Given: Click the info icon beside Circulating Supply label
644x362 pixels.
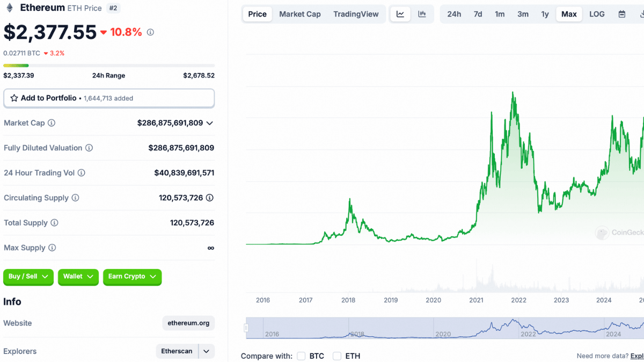Looking at the screenshot, I should coord(75,198).
